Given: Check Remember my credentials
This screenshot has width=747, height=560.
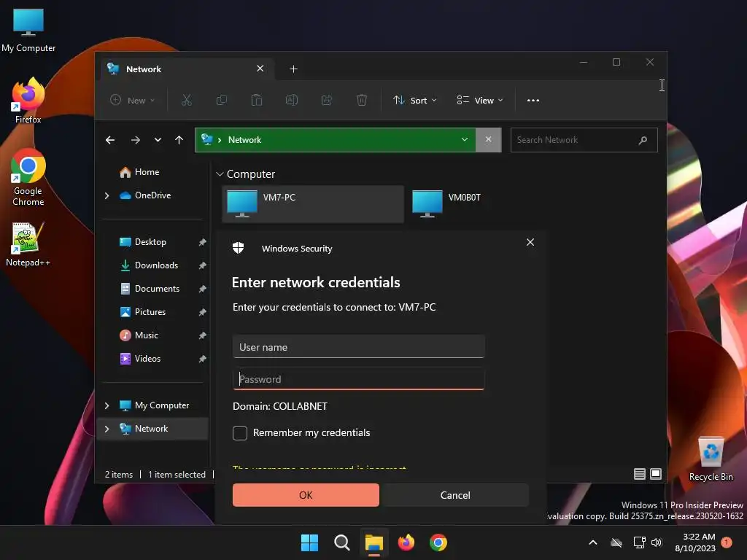Looking at the screenshot, I should [239, 433].
